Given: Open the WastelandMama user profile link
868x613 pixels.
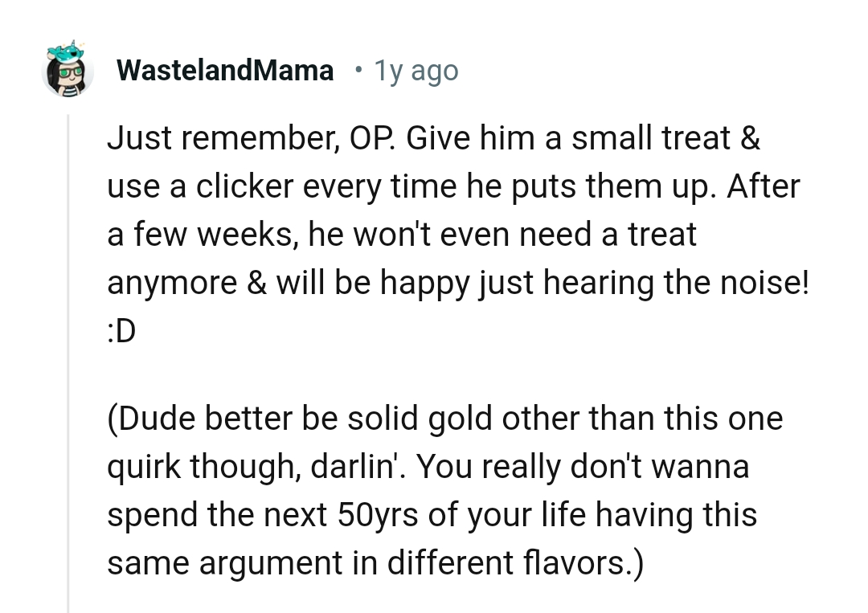Looking at the screenshot, I should point(225,72).
